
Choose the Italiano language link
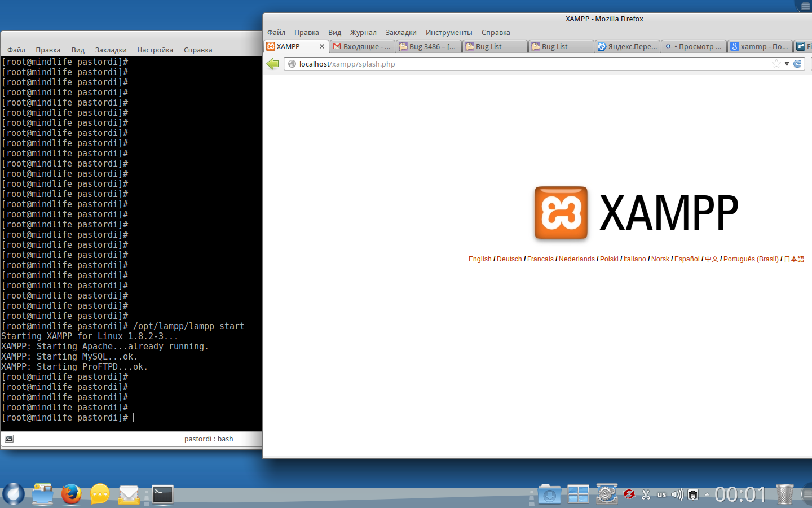tap(635, 259)
